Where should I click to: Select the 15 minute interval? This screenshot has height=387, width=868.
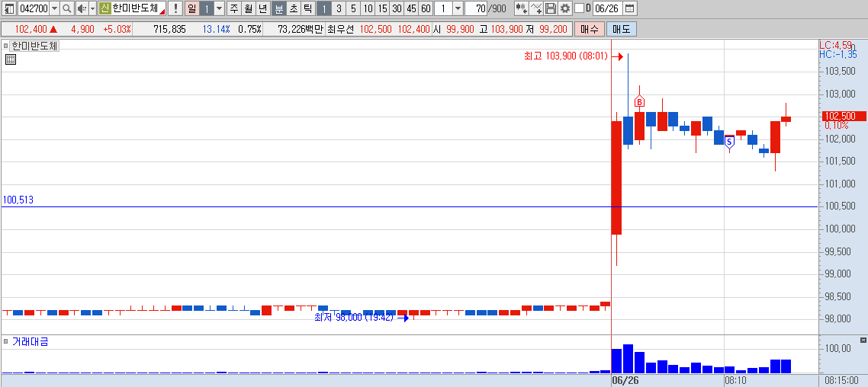click(382, 8)
